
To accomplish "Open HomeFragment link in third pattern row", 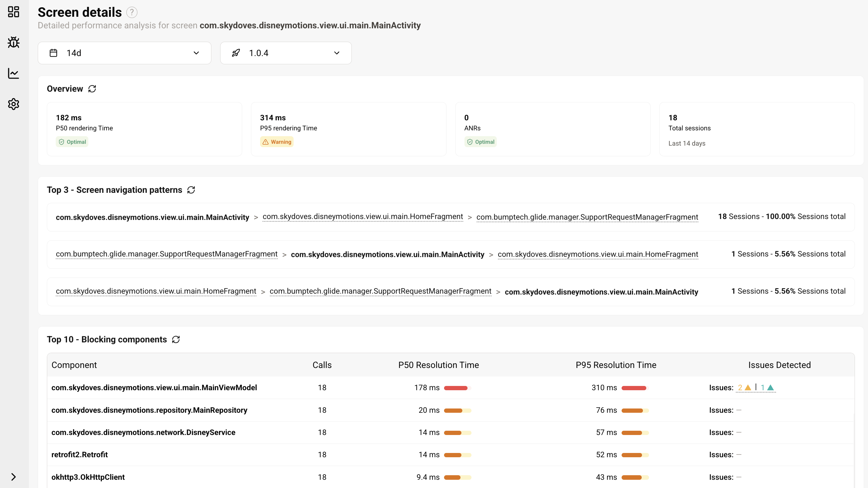I will point(156,291).
